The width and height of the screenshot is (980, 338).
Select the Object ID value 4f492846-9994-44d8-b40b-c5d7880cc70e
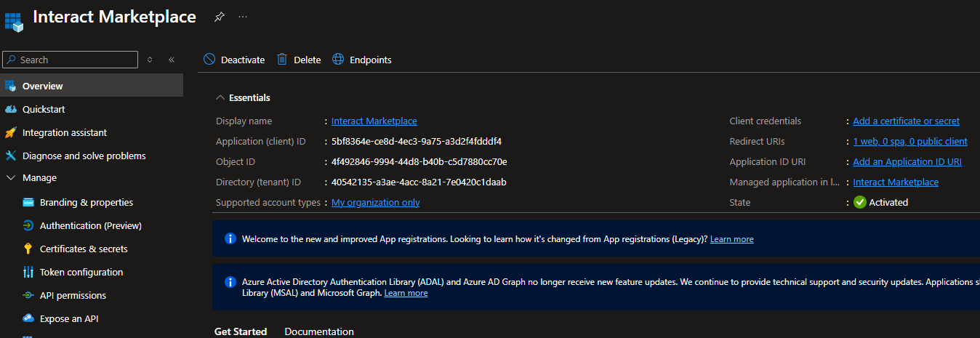click(x=419, y=161)
